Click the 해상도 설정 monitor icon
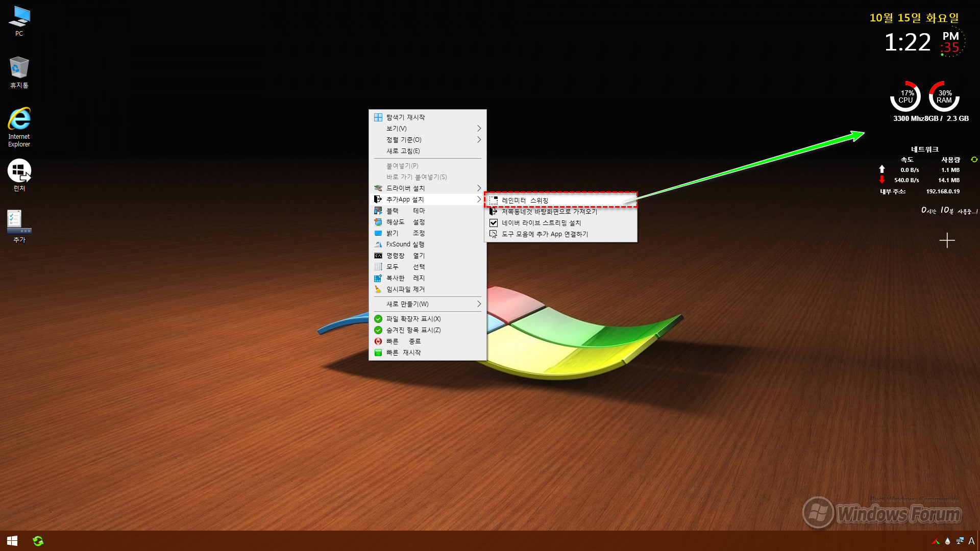980x551 pixels. 378,222
